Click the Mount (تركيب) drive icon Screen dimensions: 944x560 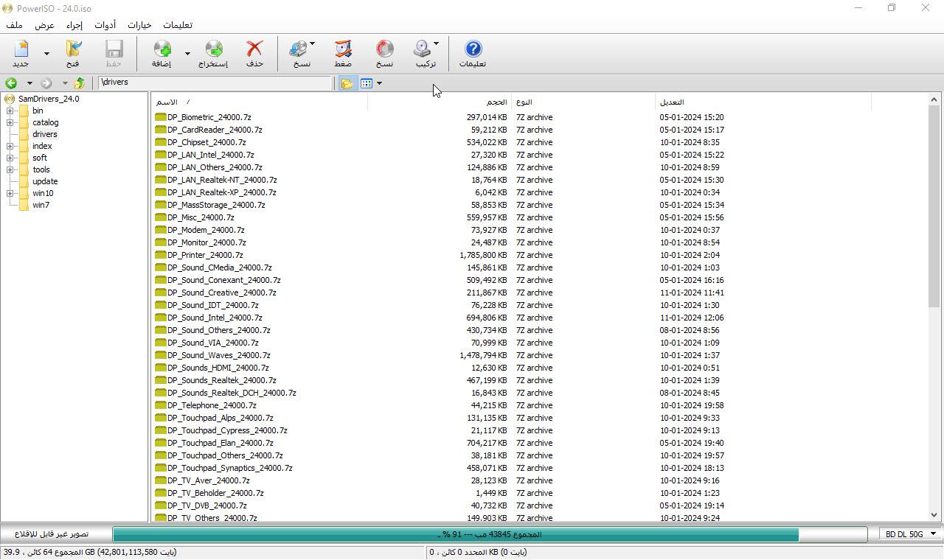click(423, 49)
